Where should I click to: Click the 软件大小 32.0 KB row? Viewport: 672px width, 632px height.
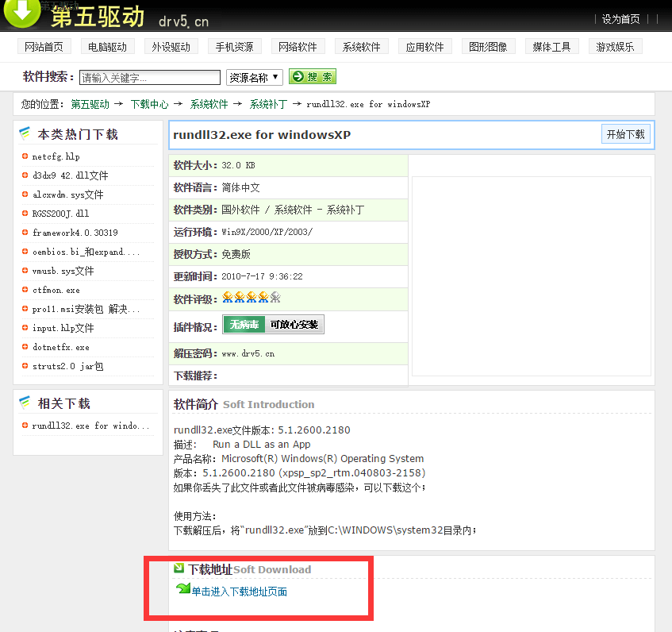click(x=289, y=165)
